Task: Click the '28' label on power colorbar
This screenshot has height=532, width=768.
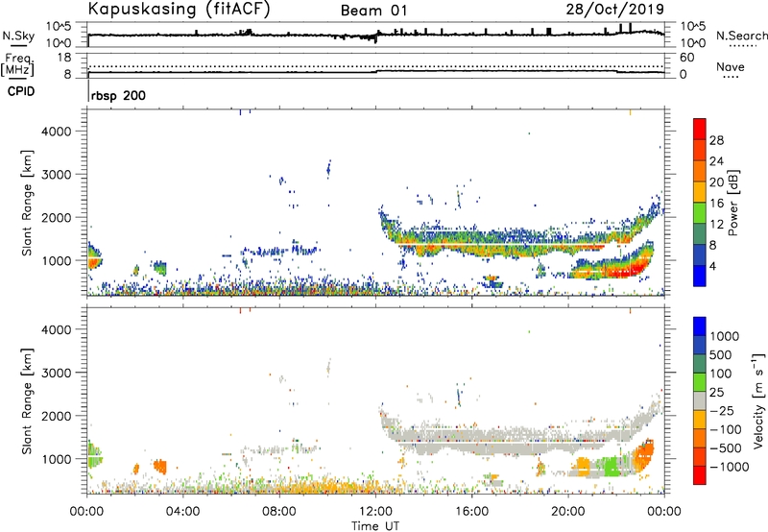Action: point(716,140)
